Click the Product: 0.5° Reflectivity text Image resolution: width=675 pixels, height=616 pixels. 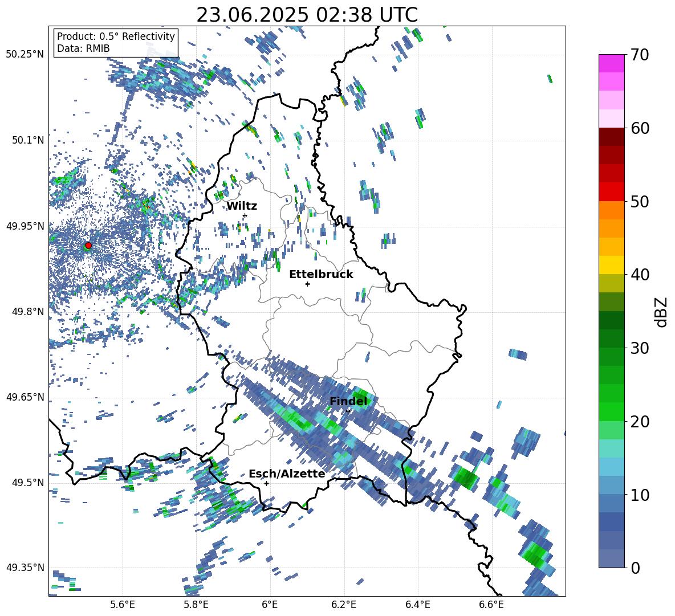116,36
